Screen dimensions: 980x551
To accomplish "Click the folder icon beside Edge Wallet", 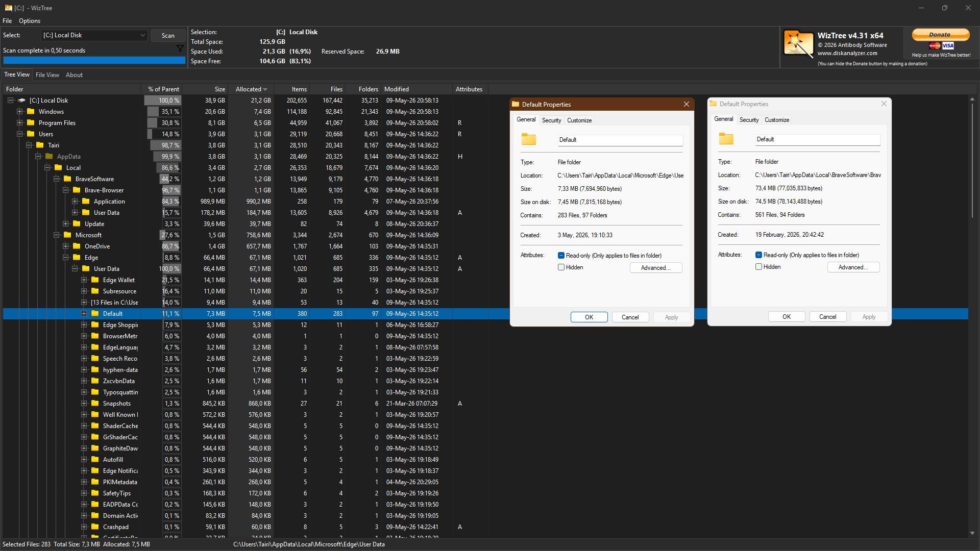I will click(x=95, y=280).
